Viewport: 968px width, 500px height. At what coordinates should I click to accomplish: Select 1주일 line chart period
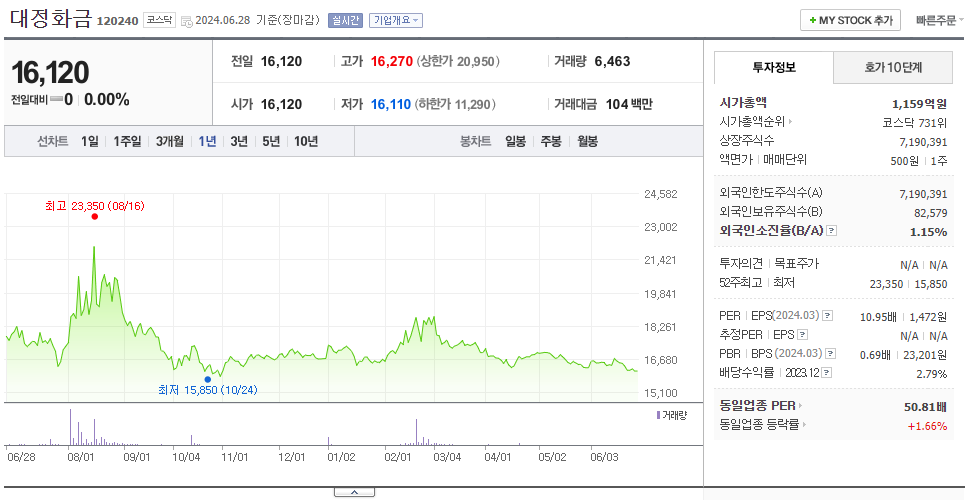pos(128,141)
